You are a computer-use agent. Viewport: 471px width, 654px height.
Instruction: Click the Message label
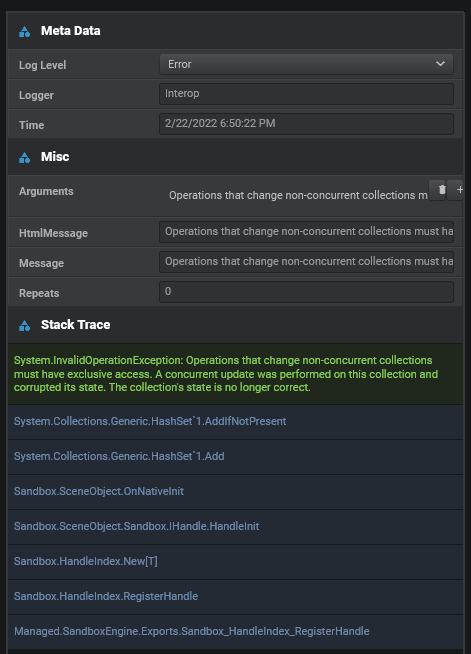(x=41, y=264)
